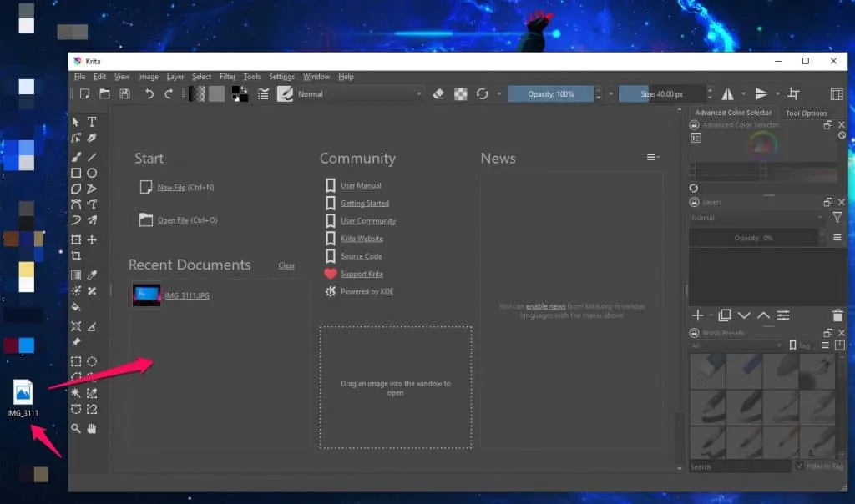This screenshot has height=504, width=855.
Task: Toggle the Layers filter funnel icon
Action: pos(837,218)
